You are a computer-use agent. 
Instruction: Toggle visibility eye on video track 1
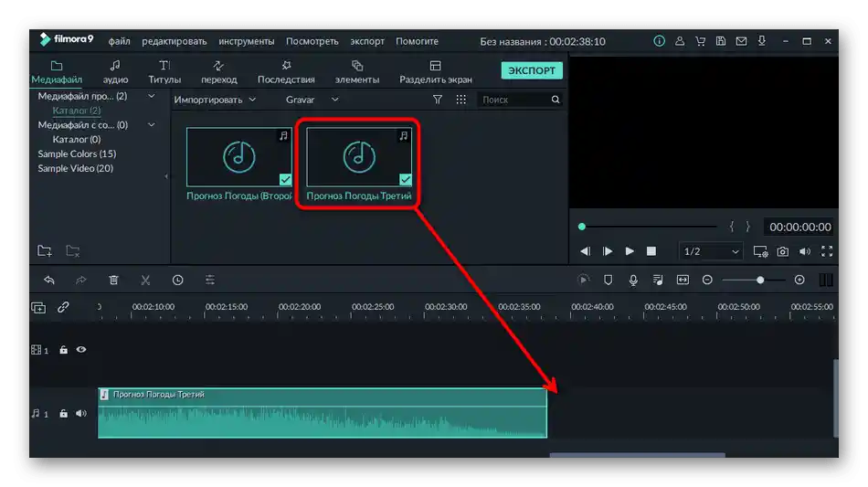coord(81,350)
